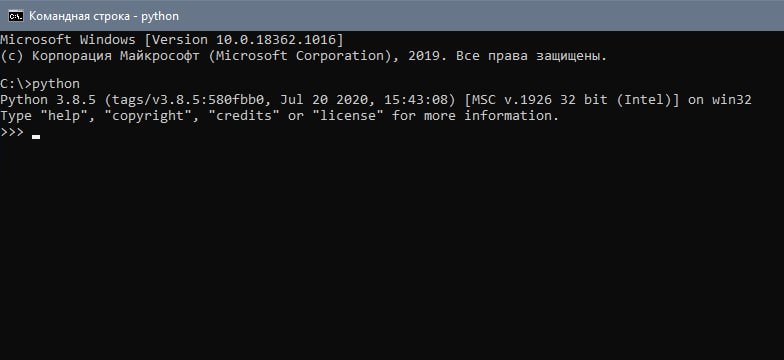This screenshot has width=784, height=360.
Task: Click the Python '>>>' prompt symbol
Action: tap(12, 132)
